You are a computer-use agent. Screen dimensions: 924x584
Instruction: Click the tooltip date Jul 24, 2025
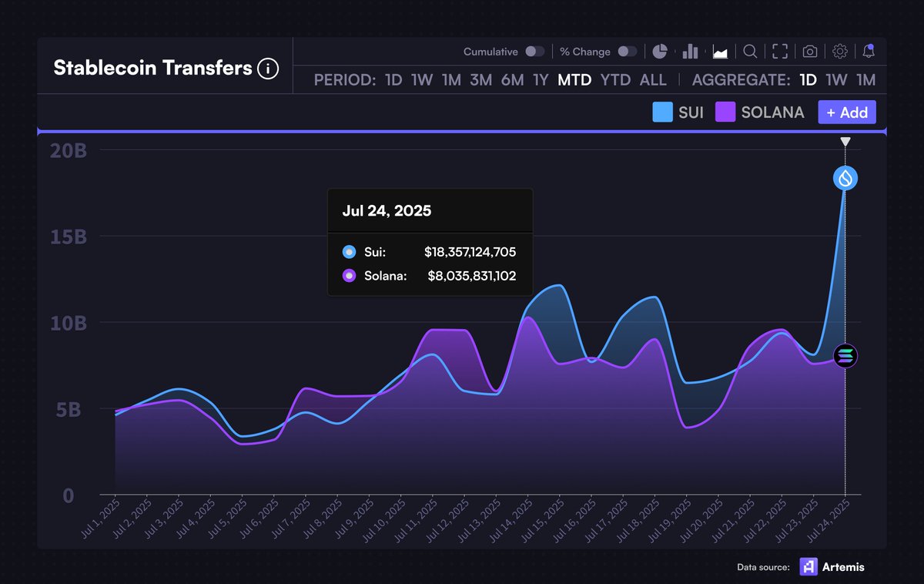(x=387, y=210)
